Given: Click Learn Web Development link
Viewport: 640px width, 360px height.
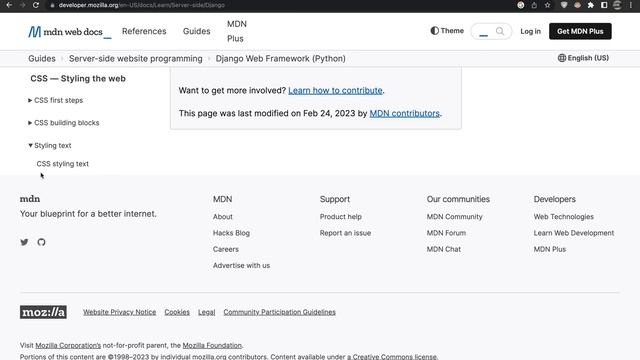Looking at the screenshot, I should click(573, 233).
